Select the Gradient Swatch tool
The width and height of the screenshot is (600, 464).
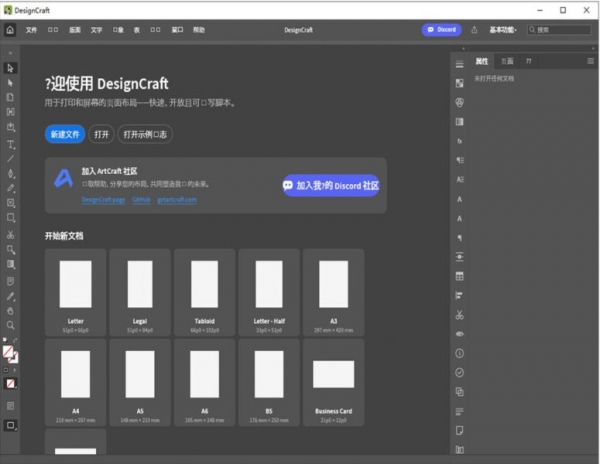10,264
